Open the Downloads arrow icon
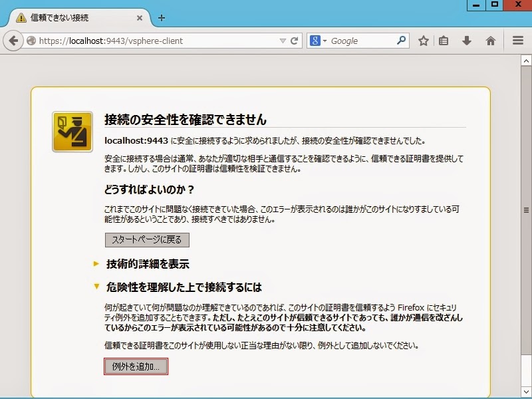Image resolution: width=532 pixels, height=399 pixels. tap(467, 41)
